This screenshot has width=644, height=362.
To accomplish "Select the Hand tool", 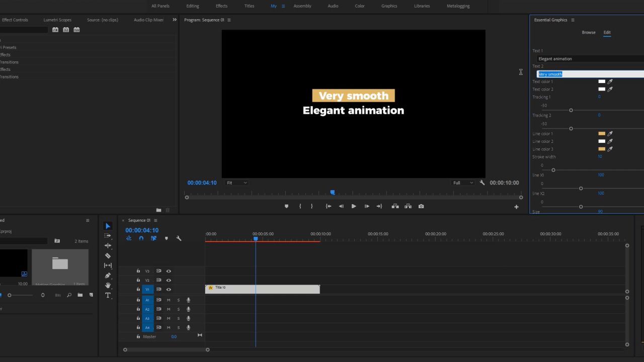I will pyautogui.click(x=108, y=286).
